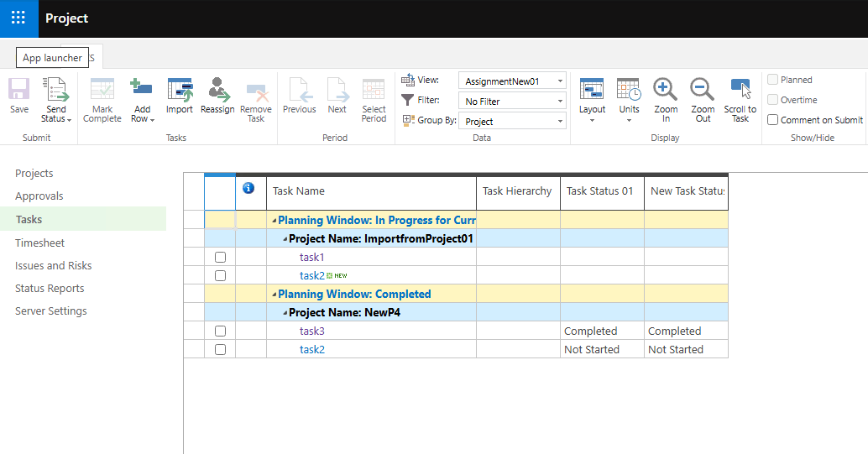Viewport: 868px width, 454px height.
Task: Click the Zoom In magnifier
Action: coord(666,89)
